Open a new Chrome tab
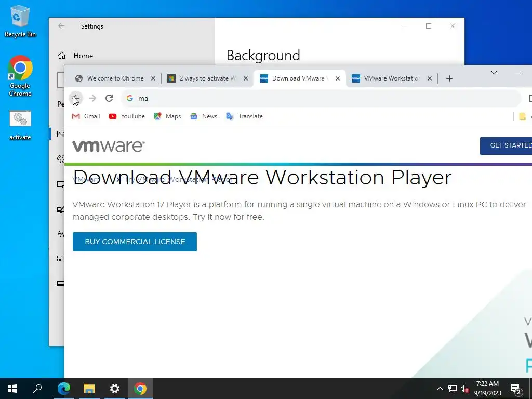532x399 pixels. coord(449,79)
